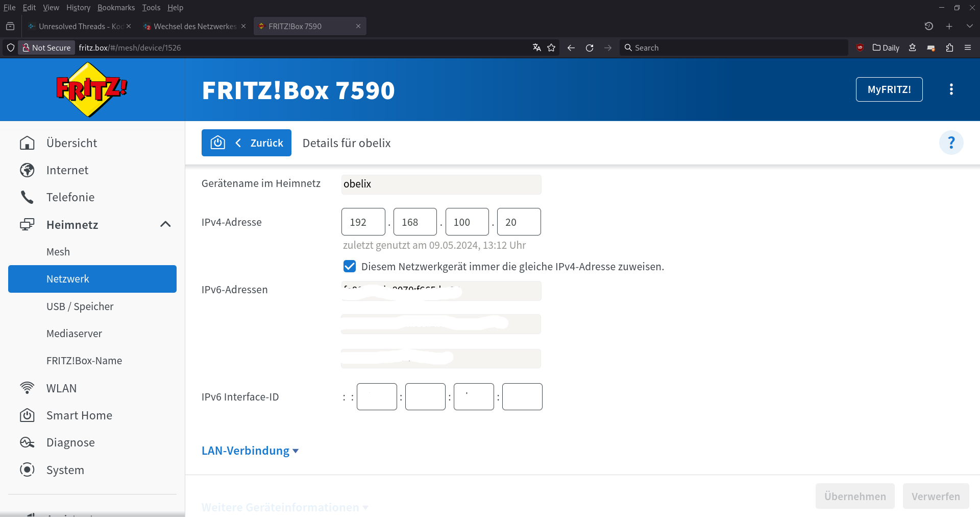980x517 pixels.
Task: Open a new browser tab with plus
Action: pyautogui.click(x=949, y=26)
